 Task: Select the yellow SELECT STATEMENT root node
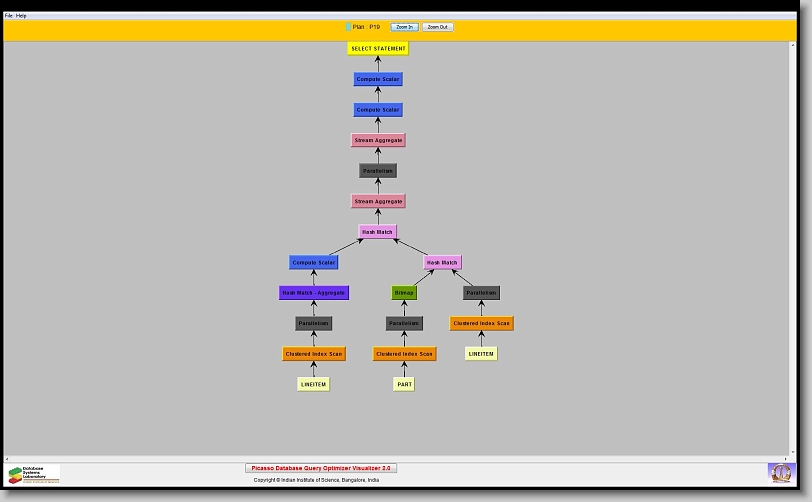(x=378, y=48)
